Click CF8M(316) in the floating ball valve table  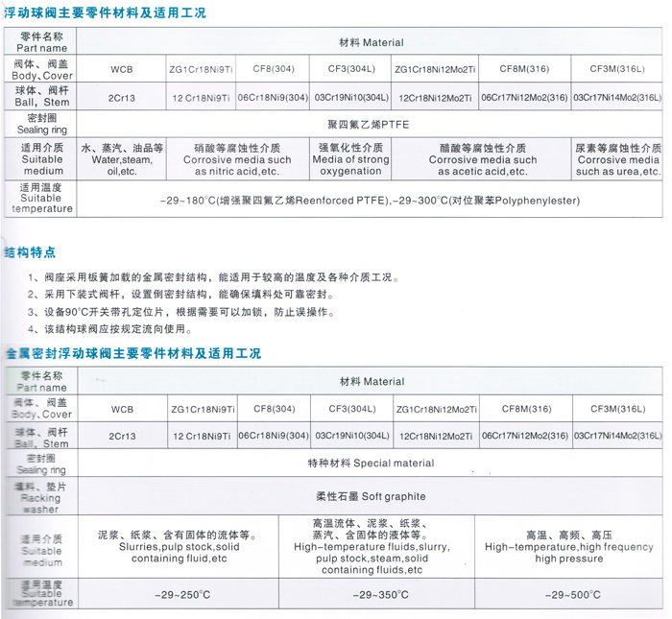point(524,69)
